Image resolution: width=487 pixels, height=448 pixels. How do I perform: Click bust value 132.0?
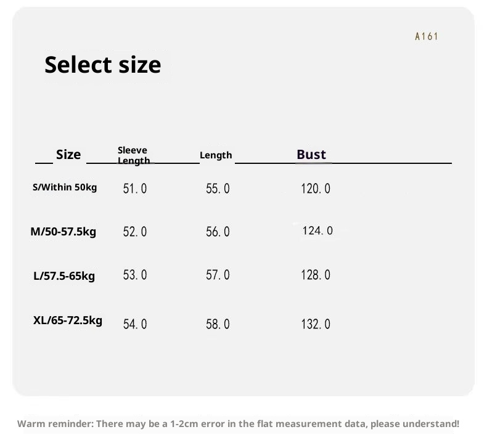pos(316,324)
